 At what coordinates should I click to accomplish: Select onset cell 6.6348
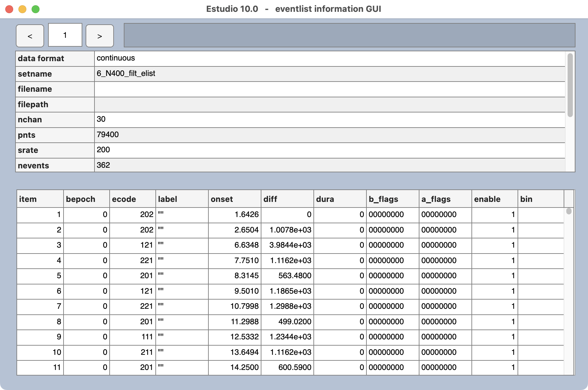click(x=235, y=246)
